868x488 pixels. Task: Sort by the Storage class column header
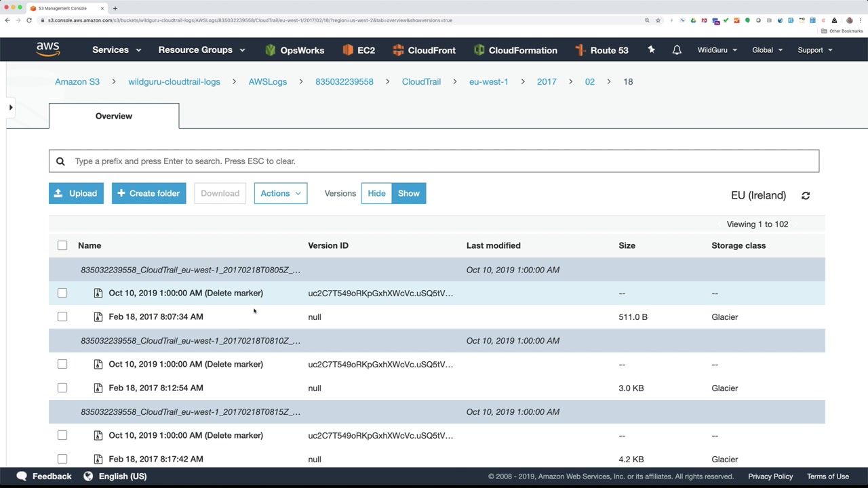point(738,245)
